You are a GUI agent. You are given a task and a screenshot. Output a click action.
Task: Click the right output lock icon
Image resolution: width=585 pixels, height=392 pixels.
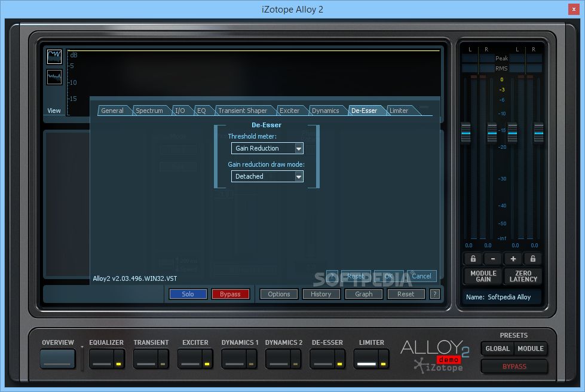(x=533, y=259)
